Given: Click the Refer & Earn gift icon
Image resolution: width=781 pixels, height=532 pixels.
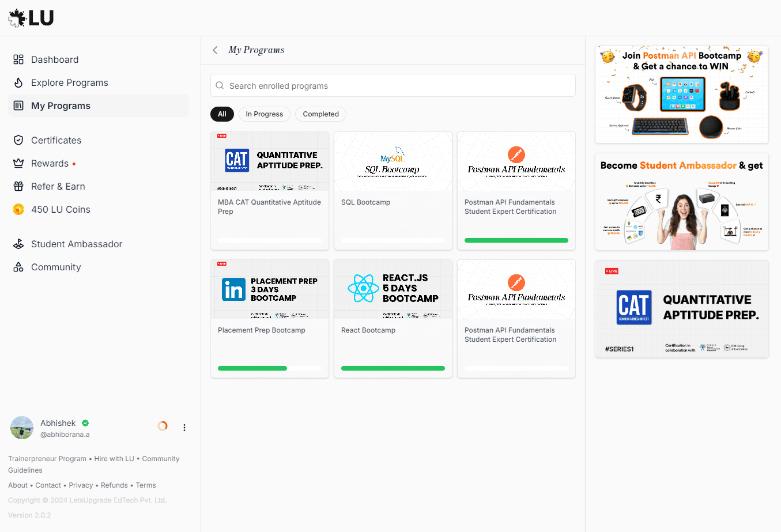Looking at the screenshot, I should coord(18,186).
